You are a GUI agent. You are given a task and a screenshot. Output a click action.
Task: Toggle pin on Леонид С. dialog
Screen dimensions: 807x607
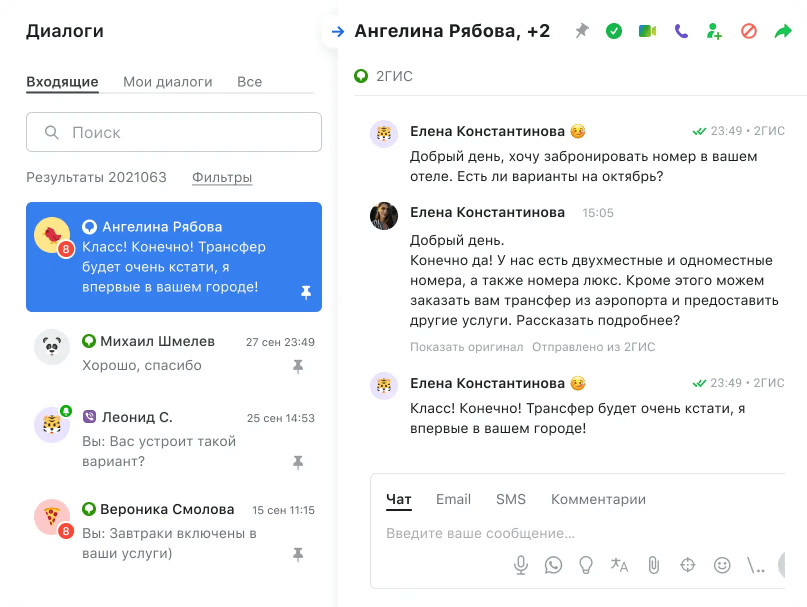point(298,462)
